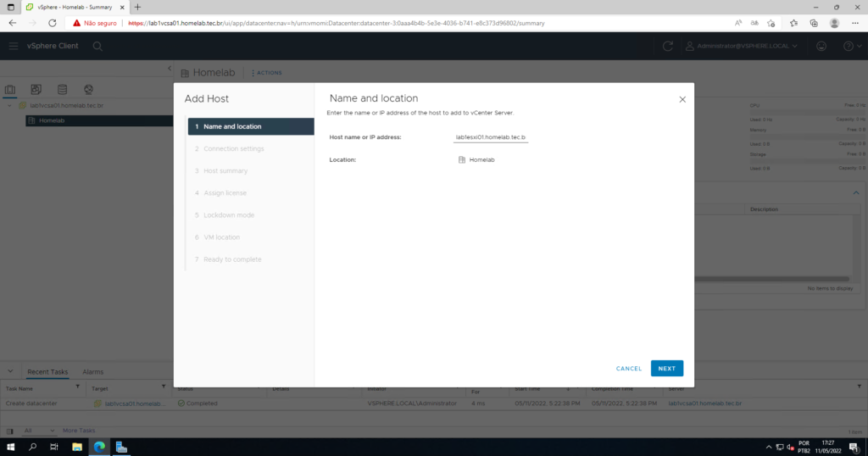
Task: Focus the Host name or IP address field
Action: [491, 137]
